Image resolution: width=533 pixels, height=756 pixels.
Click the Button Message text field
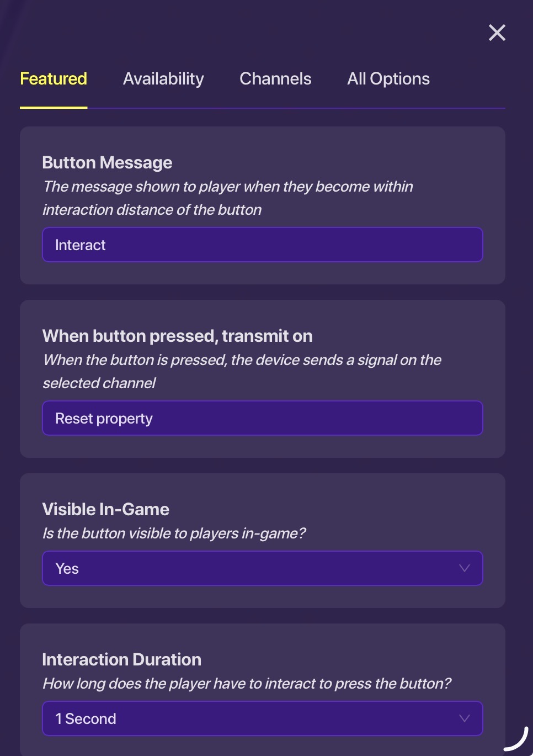coord(262,245)
